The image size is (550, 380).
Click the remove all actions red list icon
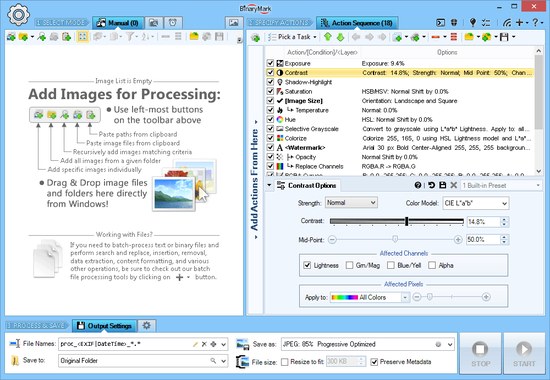454,37
